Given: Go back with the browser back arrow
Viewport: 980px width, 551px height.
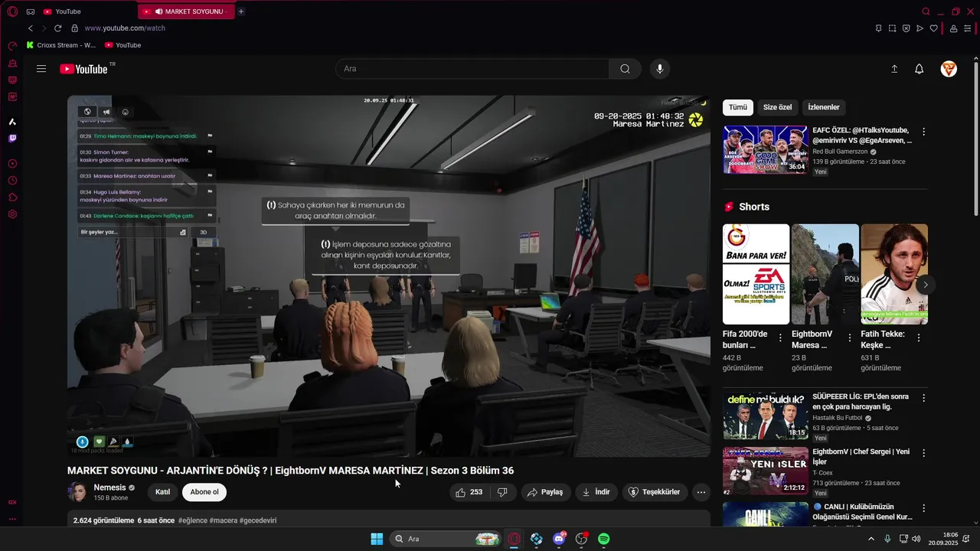Looking at the screenshot, I should tap(31, 28).
